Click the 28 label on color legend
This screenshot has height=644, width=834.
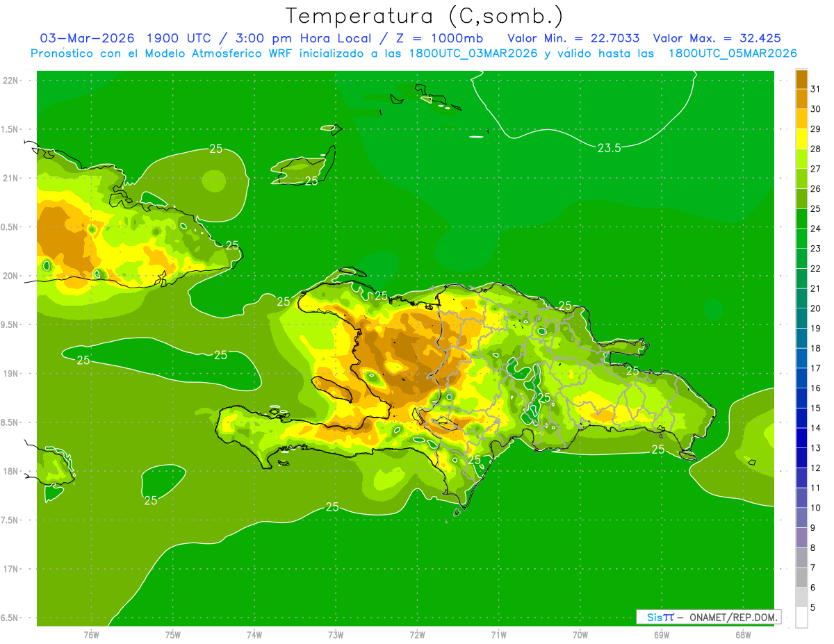(816, 149)
